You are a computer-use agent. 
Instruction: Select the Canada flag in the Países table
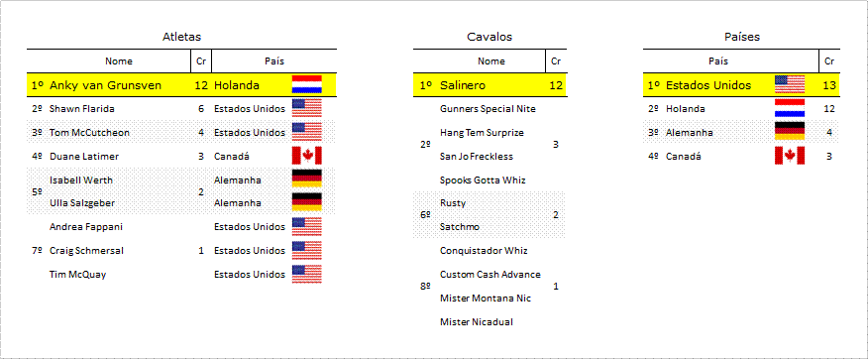790,156
